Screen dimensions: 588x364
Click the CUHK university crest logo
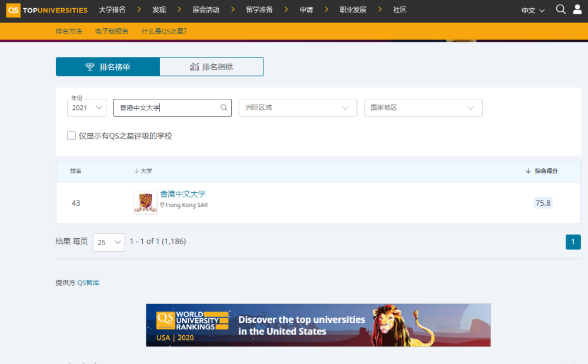[145, 202]
